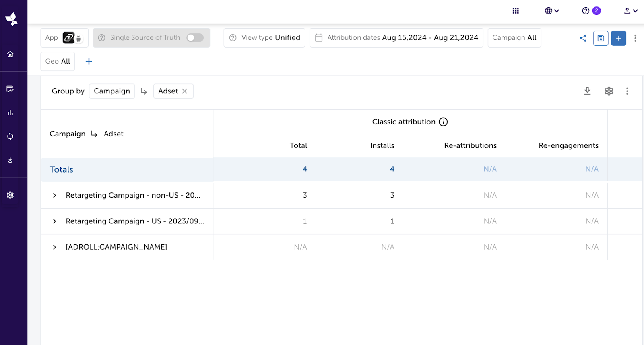Click the save report disk icon
This screenshot has width=644, height=345.
(601, 38)
